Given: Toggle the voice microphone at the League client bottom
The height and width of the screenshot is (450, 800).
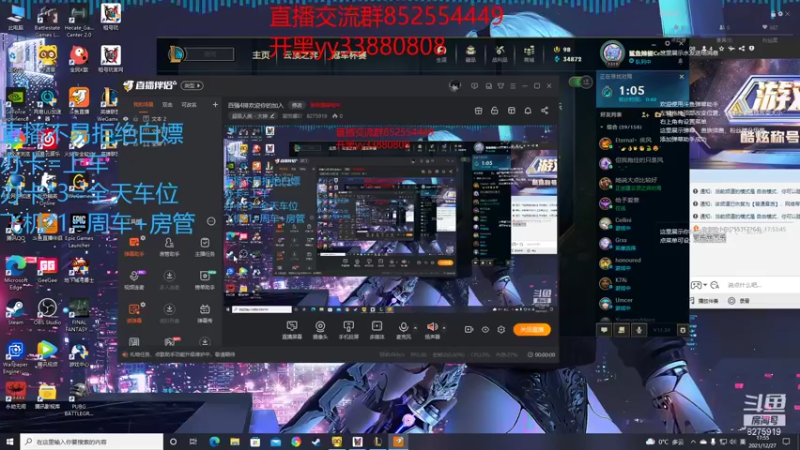Looking at the screenshot, I should tap(639, 330).
